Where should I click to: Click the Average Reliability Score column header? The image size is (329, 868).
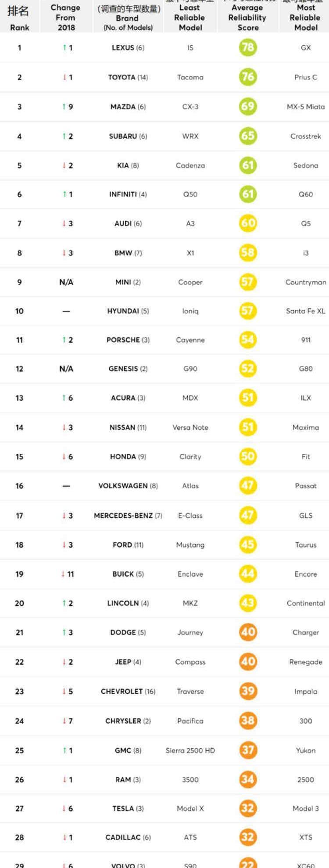point(247,18)
